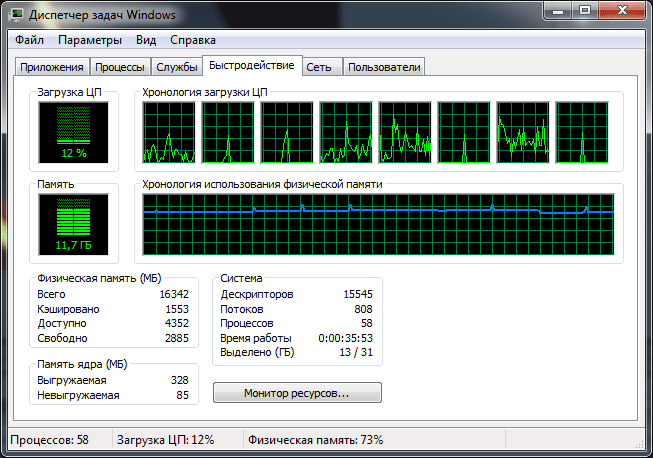Click the Система group label
Viewport: 653px width, 458px height.
[242, 278]
